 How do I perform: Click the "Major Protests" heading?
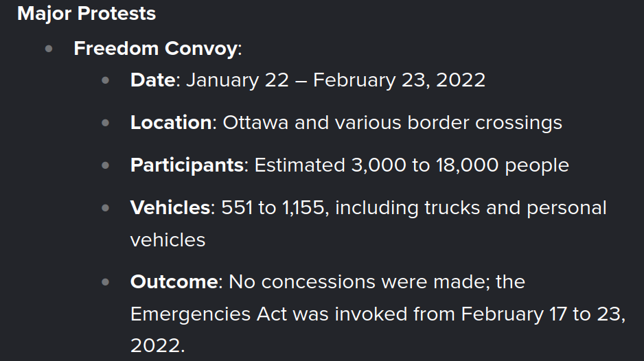(87, 14)
